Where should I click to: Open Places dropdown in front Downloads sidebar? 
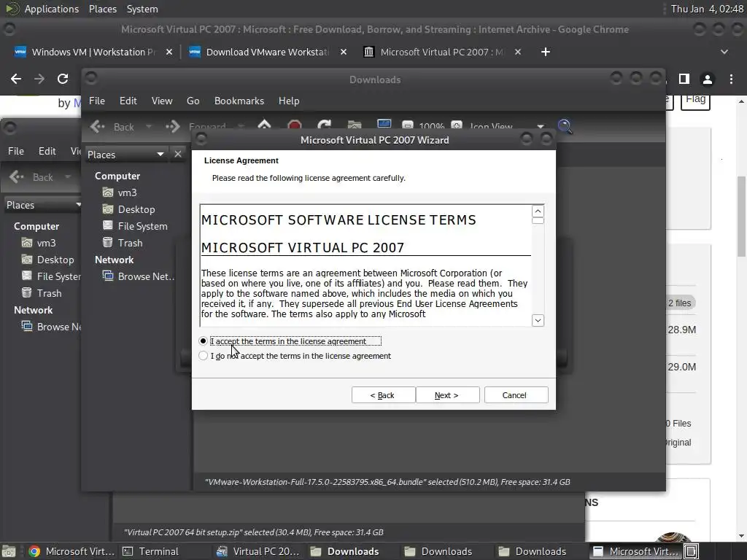(x=125, y=155)
